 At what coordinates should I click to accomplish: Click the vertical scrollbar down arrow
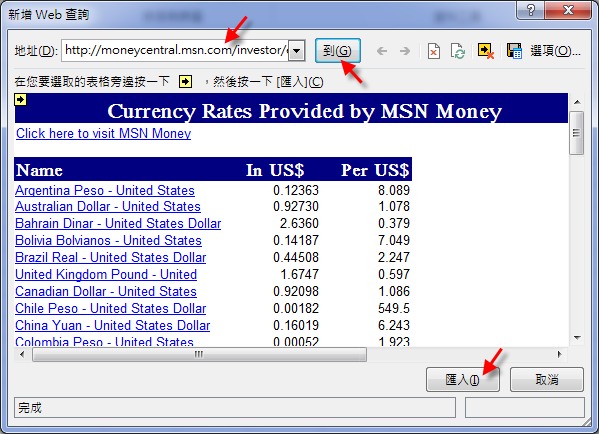coord(577,338)
